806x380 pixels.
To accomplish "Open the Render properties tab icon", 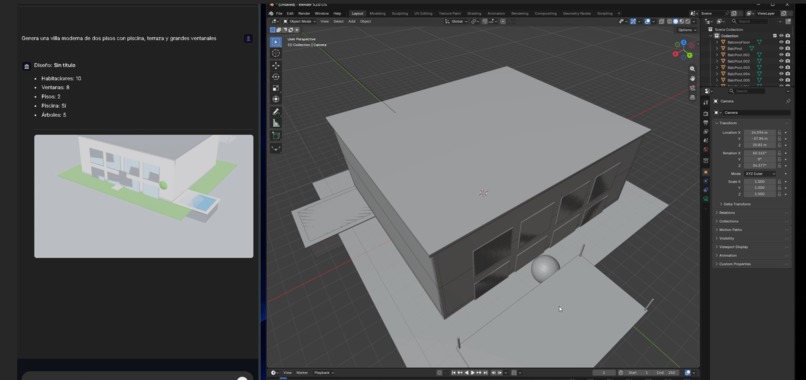I will tap(706, 114).
